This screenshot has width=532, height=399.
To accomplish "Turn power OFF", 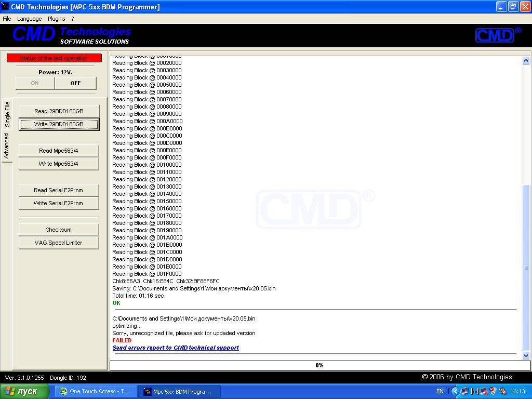I will [75, 83].
